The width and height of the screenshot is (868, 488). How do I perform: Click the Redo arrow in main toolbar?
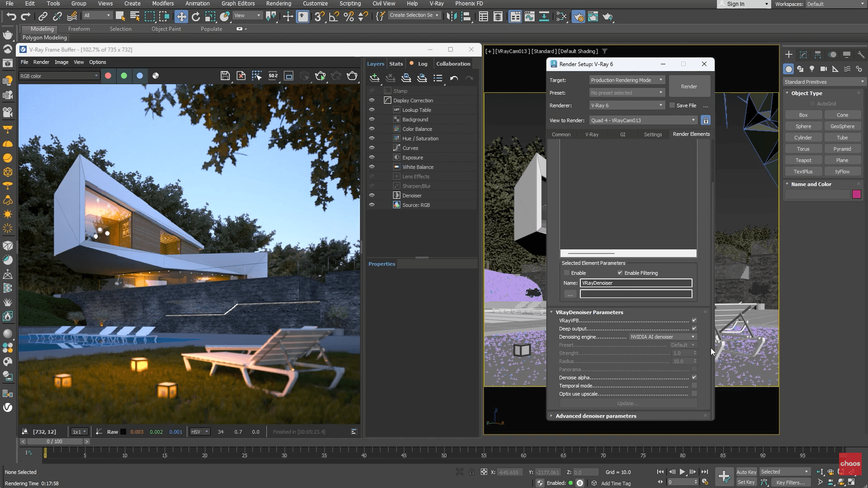(x=26, y=17)
